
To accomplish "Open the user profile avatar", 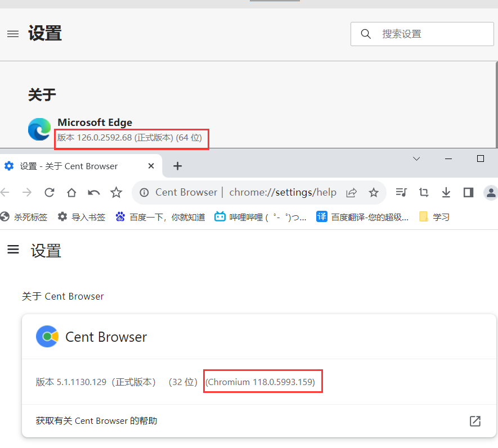I will (x=491, y=193).
